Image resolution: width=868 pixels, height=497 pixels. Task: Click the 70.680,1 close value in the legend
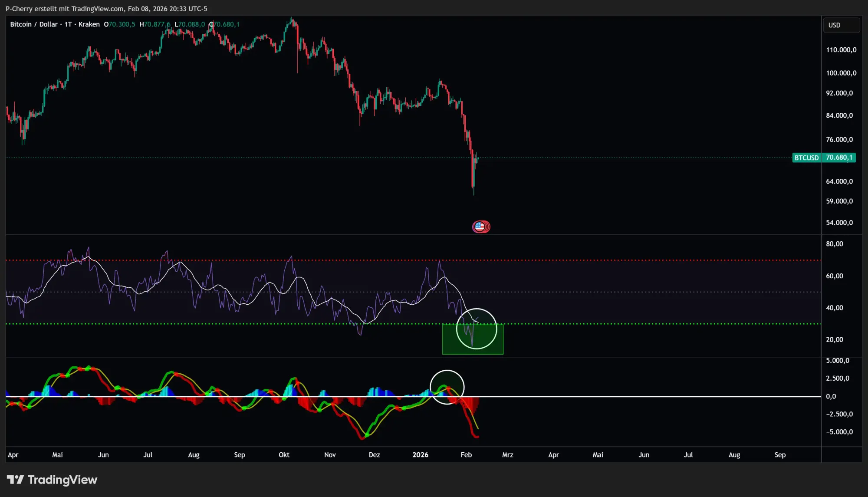coord(225,24)
